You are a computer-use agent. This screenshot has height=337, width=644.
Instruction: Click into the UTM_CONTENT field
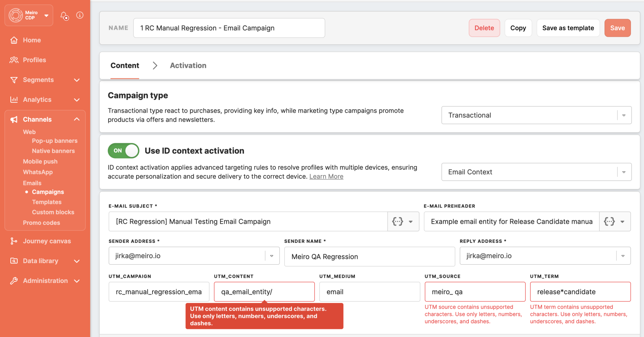[x=264, y=292]
